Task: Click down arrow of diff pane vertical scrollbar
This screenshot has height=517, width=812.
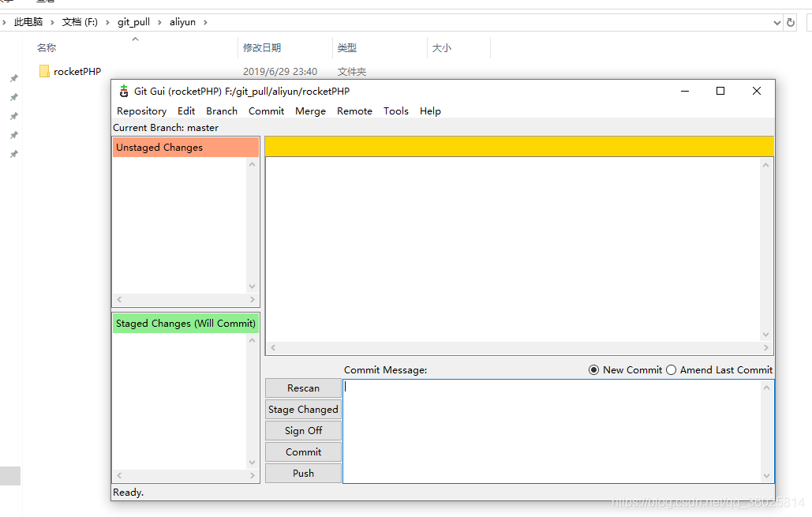Action: pos(766,335)
